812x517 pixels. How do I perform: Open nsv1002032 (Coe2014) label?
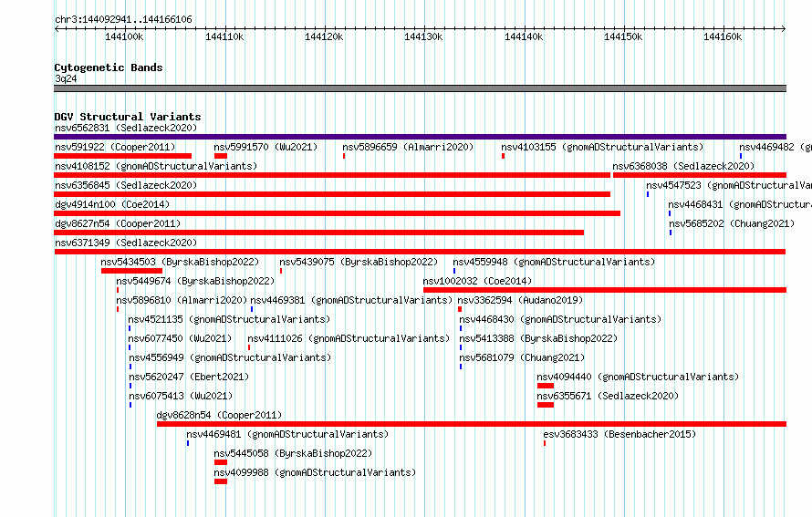(477, 281)
